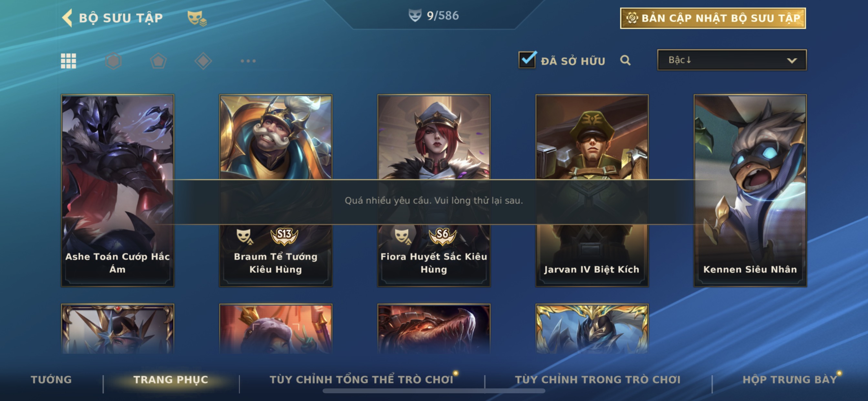Open the skin mask with coins icon
868x401 pixels.
coord(197,18)
